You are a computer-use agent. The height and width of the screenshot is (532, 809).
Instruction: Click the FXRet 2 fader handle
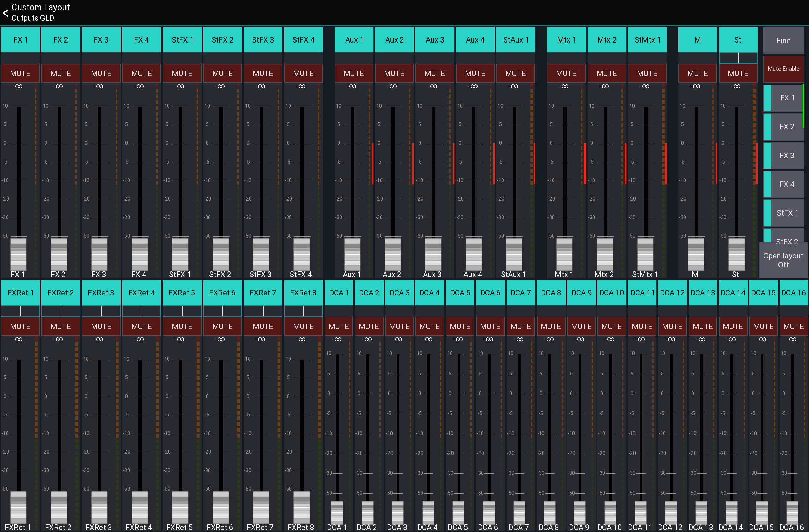(59, 507)
